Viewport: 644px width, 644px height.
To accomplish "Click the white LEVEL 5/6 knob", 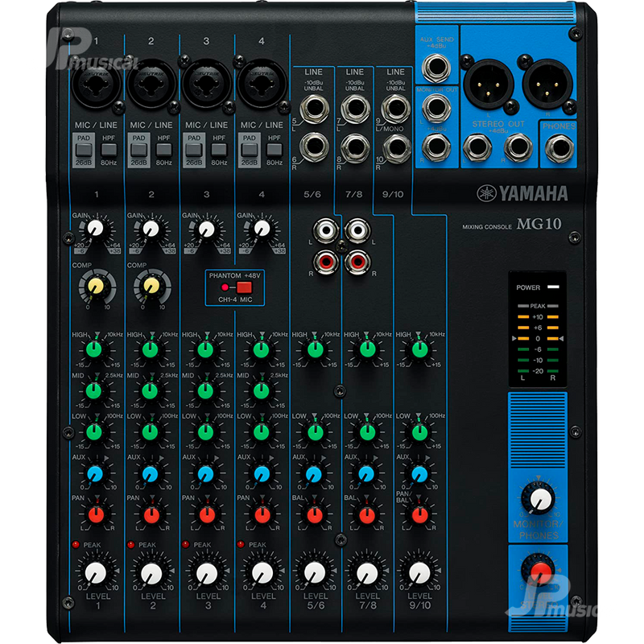I will click(315, 572).
